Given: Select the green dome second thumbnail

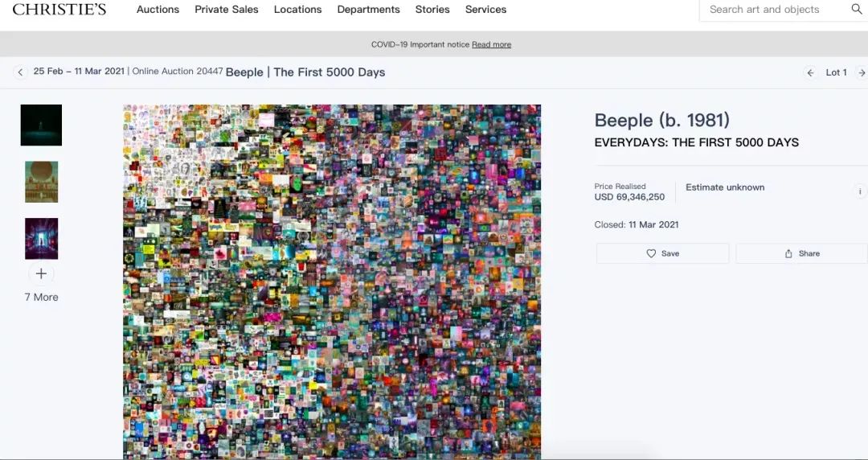Looking at the screenshot, I should 42,182.
